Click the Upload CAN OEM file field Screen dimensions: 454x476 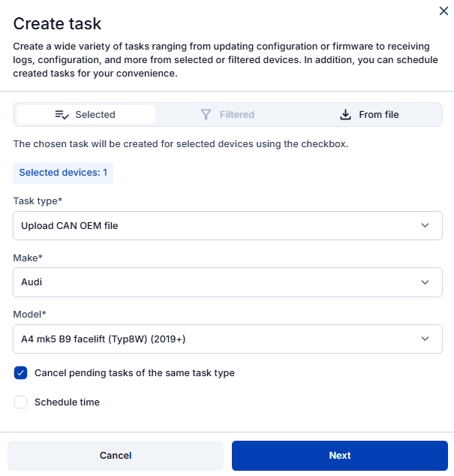70,225
